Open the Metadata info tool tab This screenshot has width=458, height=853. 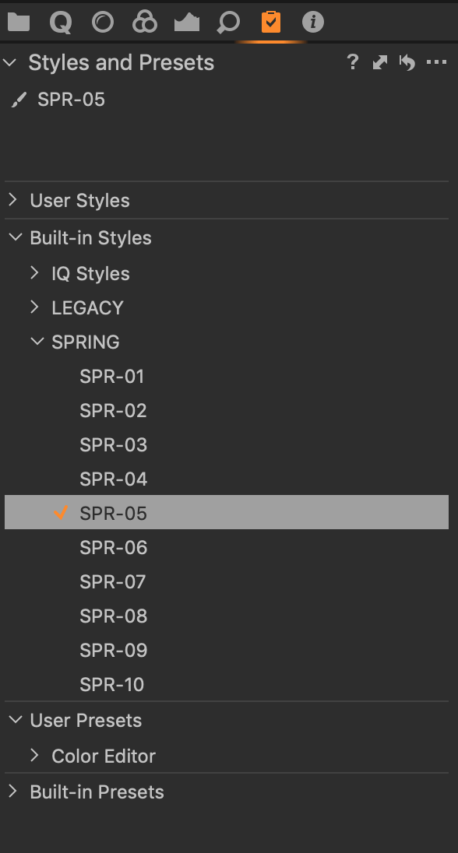tap(313, 22)
